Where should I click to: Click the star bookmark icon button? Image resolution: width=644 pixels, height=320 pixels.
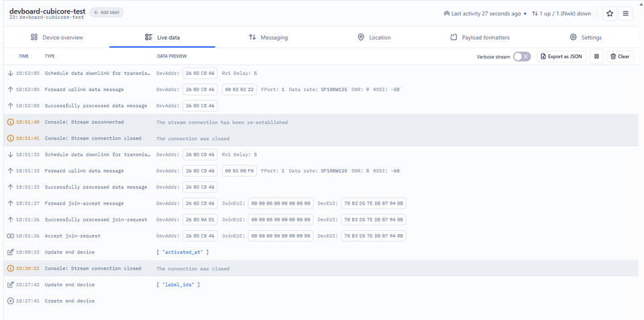tap(610, 13)
